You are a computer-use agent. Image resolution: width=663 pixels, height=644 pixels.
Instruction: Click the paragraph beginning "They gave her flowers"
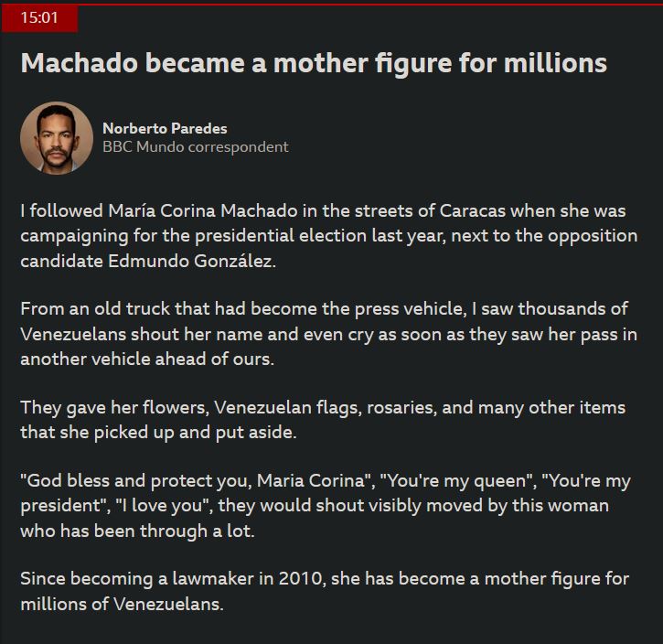[322, 420]
